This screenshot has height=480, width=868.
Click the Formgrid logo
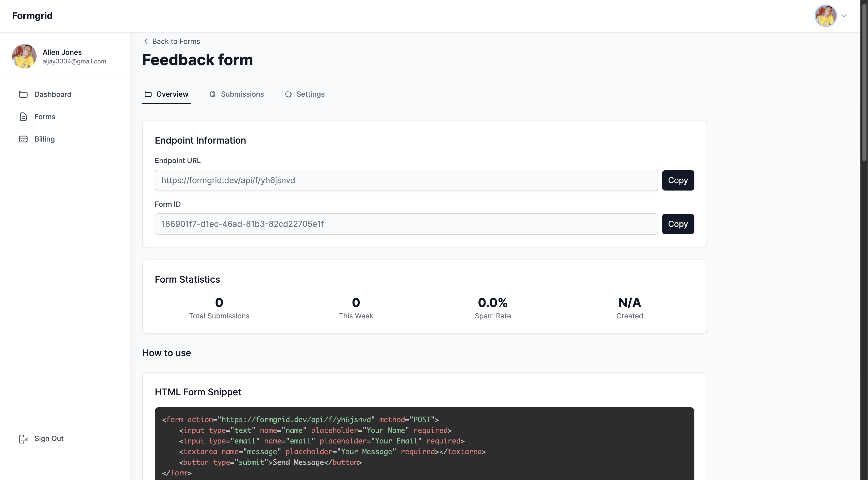32,15
